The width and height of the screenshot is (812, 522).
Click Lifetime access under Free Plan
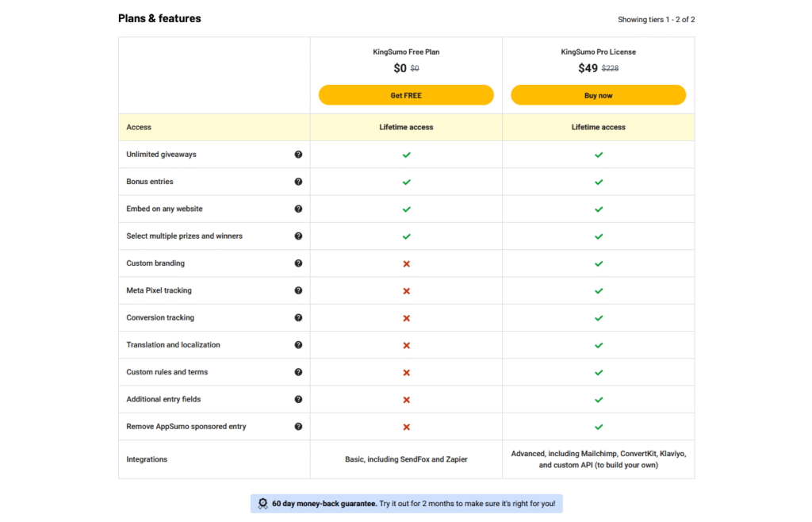pos(406,128)
